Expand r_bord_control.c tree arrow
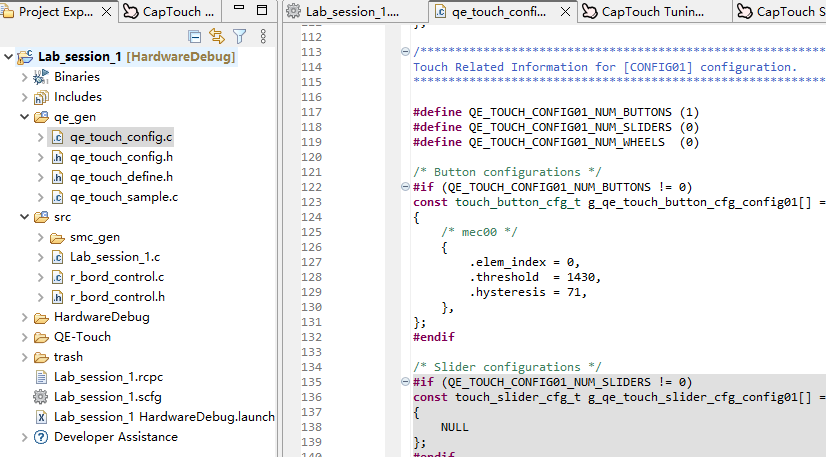Image resolution: width=826 pixels, height=457 pixels. click(41, 277)
